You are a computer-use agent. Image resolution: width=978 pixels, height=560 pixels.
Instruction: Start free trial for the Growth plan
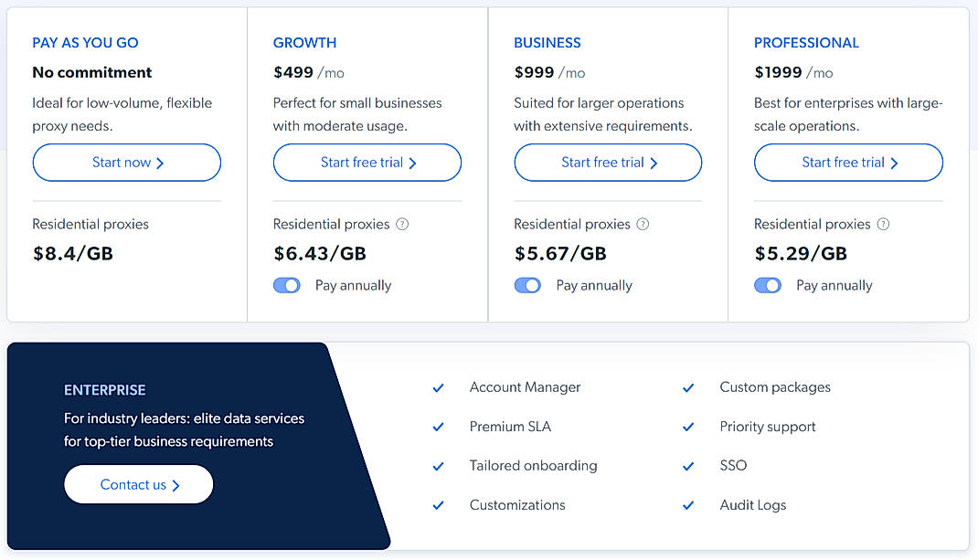(367, 162)
